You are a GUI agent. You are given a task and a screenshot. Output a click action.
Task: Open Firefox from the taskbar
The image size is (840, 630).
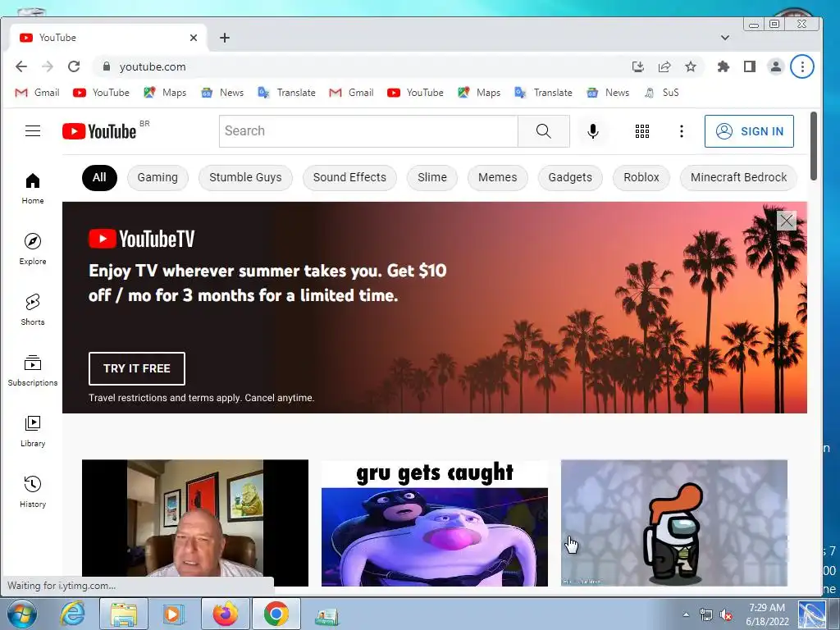[225, 614]
